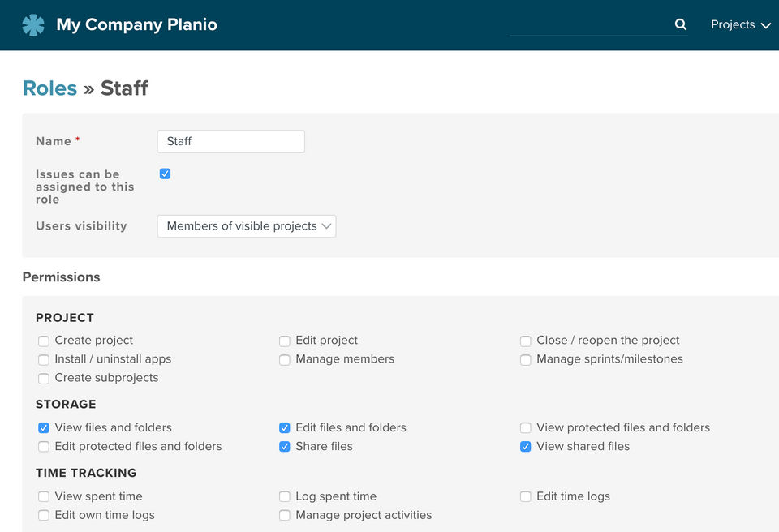Disable View files and folders permission
This screenshot has height=532, width=779.
pos(44,428)
